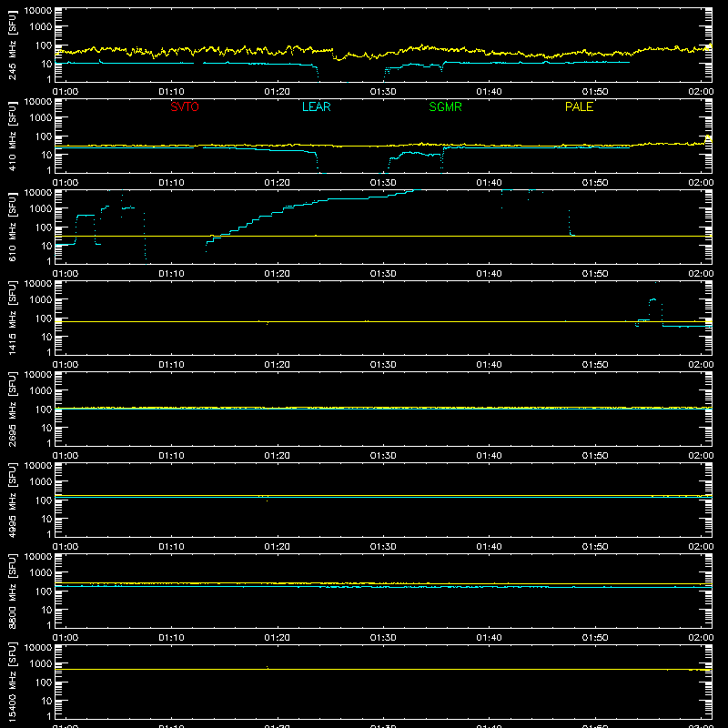Click the 100 tick label on 2695 MHz panel
728x728 pixels.
[x=44, y=409]
